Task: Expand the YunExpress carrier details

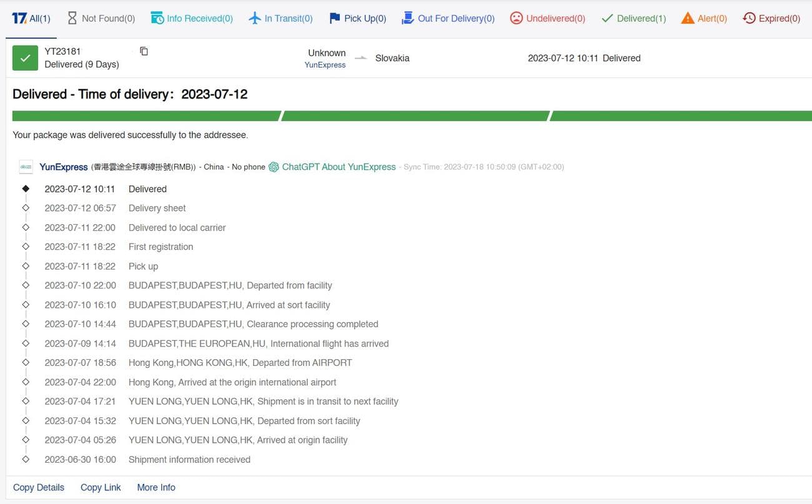Action: click(63, 167)
